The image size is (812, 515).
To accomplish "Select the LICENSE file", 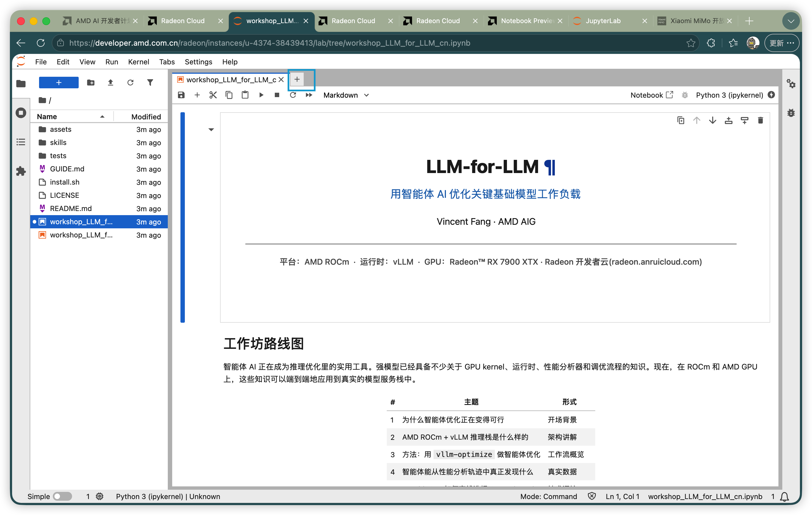I will point(99,195).
